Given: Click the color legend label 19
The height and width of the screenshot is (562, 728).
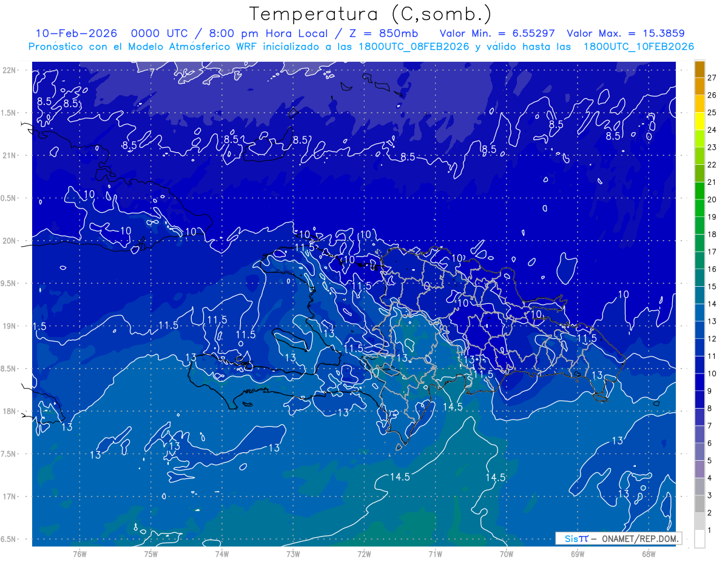Looking at the screenshot, I should click(712, 217).
